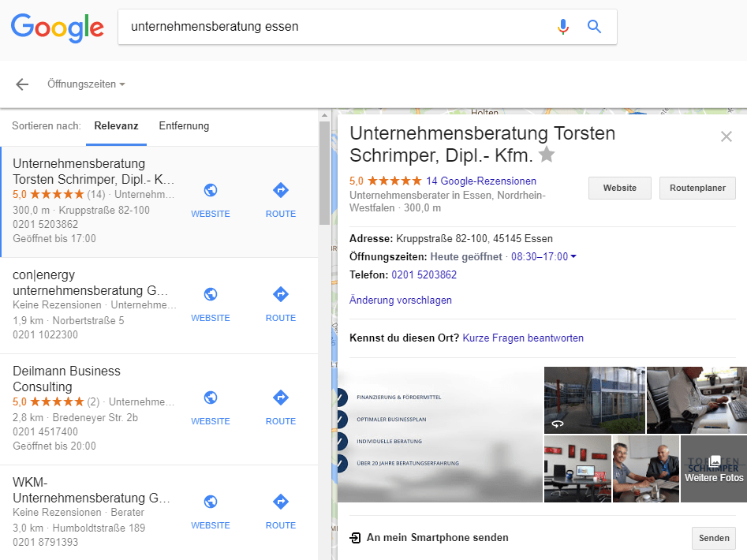Click the blue search magnifier icon
The height and width of the screenshot is (560, 747).
[x=594, y=27]
